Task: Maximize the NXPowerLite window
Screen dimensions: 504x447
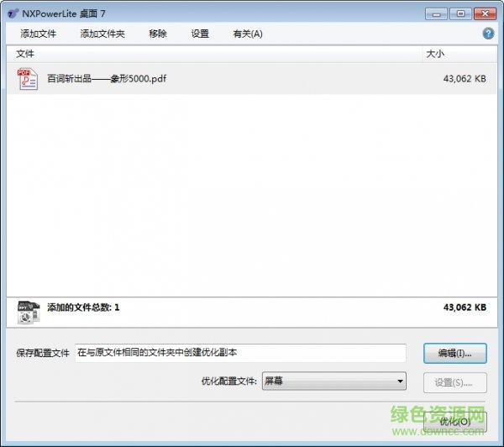Action: (x=460, y=13)
